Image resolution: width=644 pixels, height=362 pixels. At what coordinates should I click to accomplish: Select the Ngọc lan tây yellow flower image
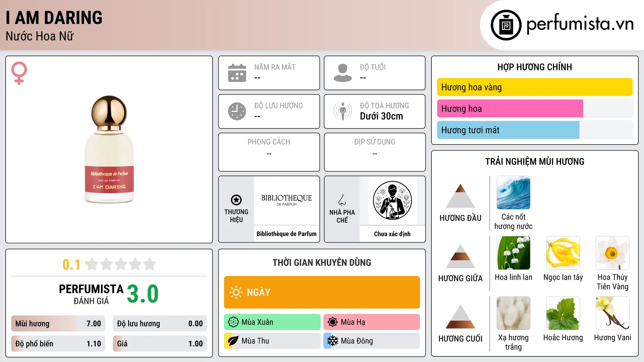pyautogui.click(x=563, y=253)
